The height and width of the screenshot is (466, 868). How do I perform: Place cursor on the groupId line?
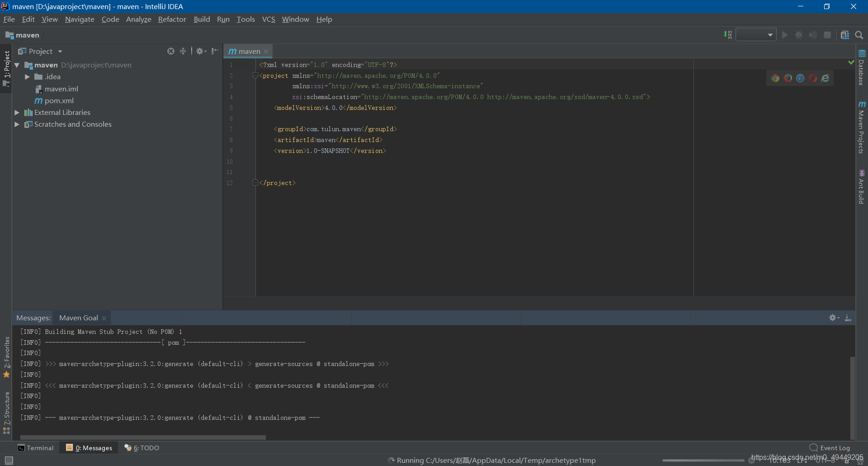335,129
